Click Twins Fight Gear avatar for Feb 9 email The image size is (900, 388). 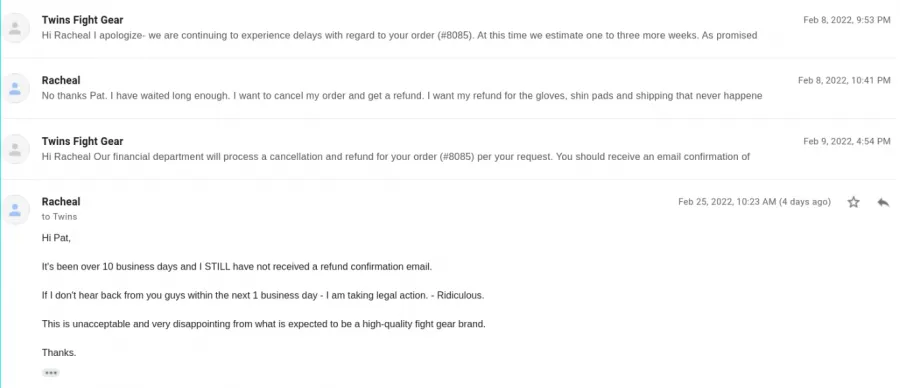[15, 149]
